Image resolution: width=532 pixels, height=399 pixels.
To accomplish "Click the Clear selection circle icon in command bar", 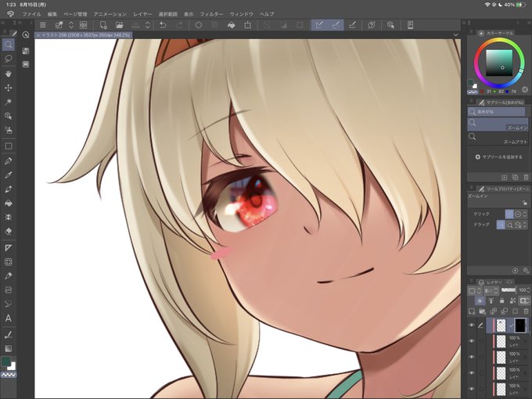I will click(x=199, y=25).
